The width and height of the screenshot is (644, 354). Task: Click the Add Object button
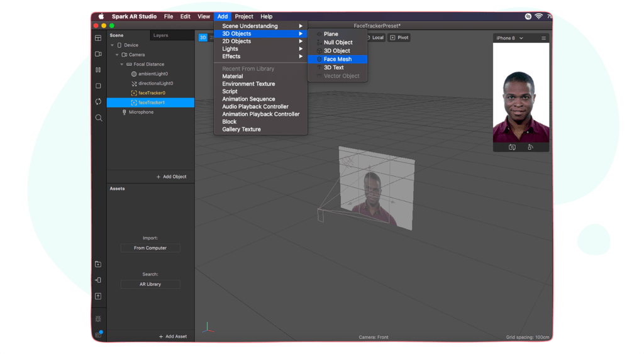coord(171,177)
